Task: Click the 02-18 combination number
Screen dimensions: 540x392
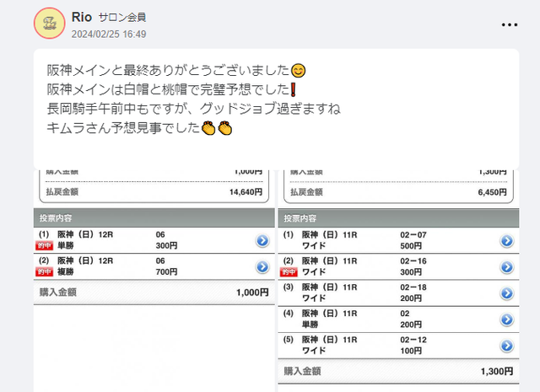Action: (x=413, y=287)
